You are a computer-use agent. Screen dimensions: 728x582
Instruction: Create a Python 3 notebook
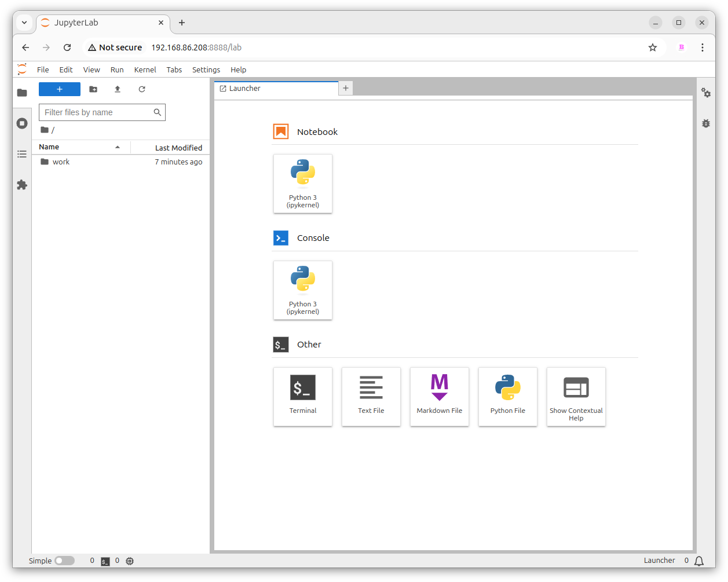click(x=303, y=184)
